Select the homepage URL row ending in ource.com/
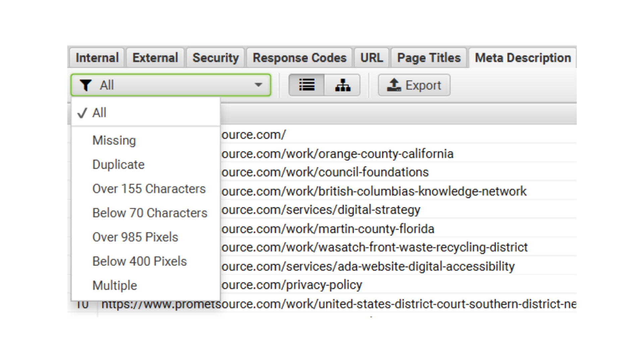Viewport: 644px width, 362px height. coord(398,135)
